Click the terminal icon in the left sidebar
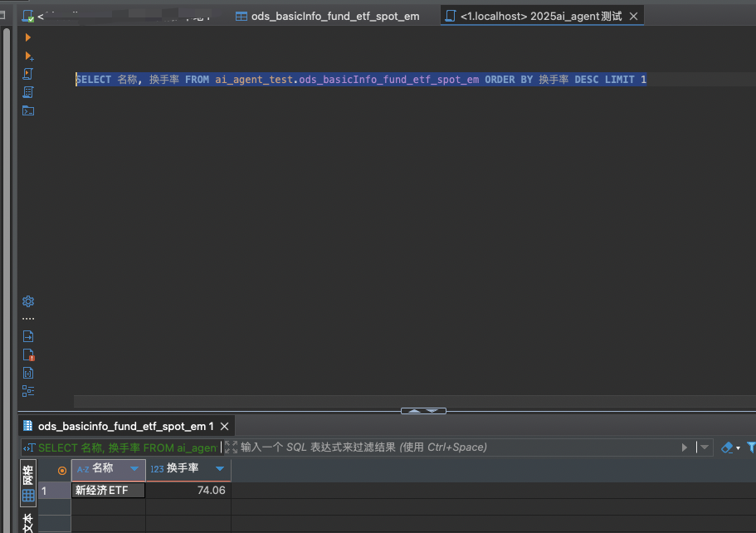 [27, 110]
